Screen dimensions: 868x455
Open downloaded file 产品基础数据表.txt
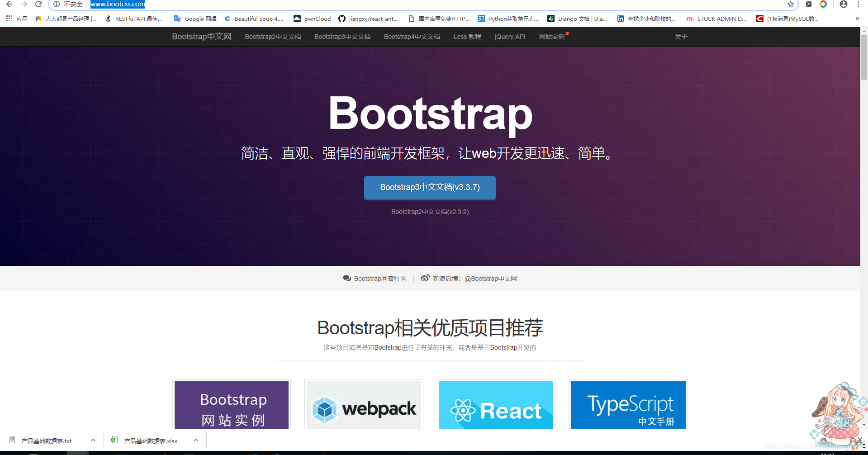click(46, 441)
